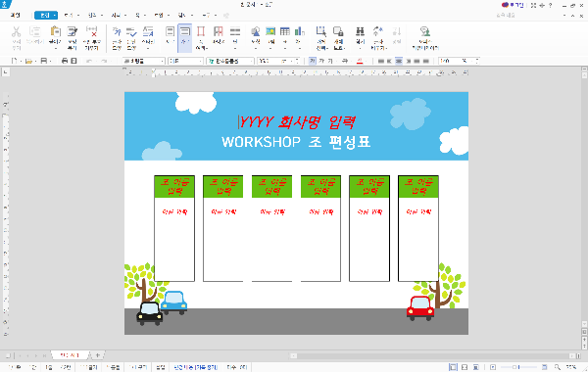Click the Shapes insert icon
The width and height of the screenshot is (588, 372).
(x=256, y=32)
